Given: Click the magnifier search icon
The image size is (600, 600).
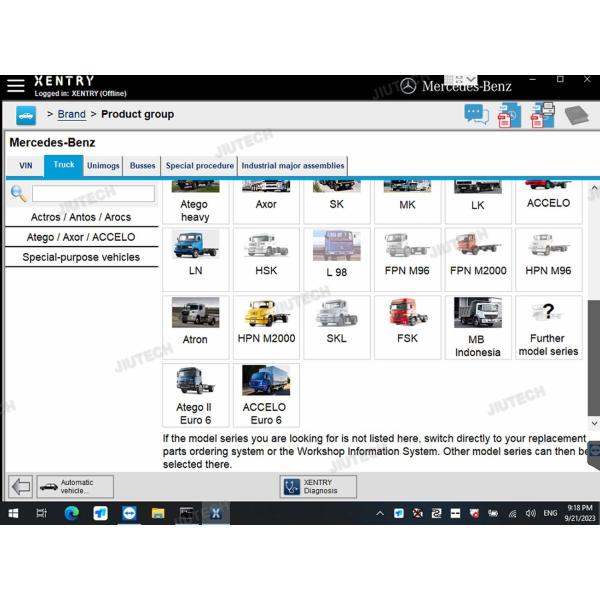Looking at the screenshot, I should (x=18, y=194).
